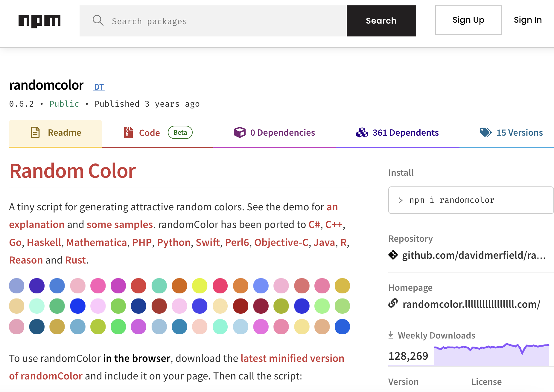Click the Dependents stacked cubes icon
This screenshot has width=554, height=392.
(x=362, y=132)
